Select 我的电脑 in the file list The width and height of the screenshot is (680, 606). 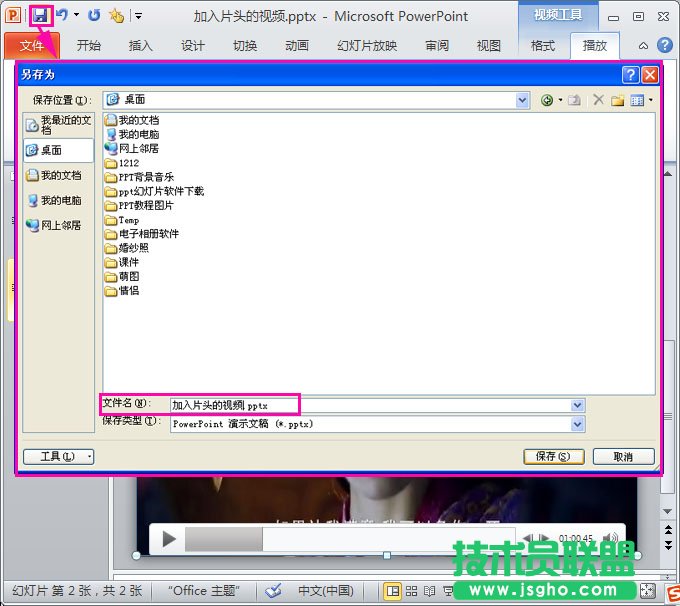click(x=132, y=134)
